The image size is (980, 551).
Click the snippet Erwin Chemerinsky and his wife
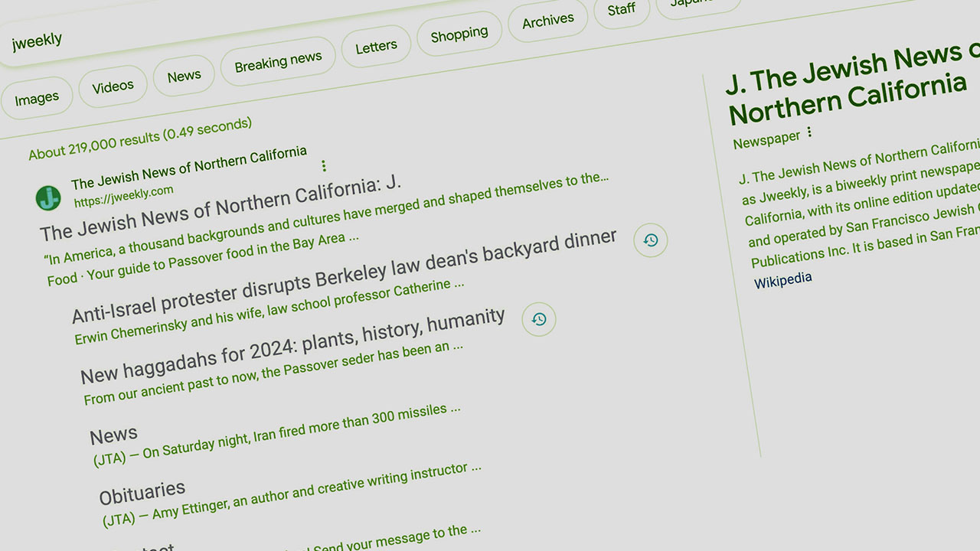point(269,311)
